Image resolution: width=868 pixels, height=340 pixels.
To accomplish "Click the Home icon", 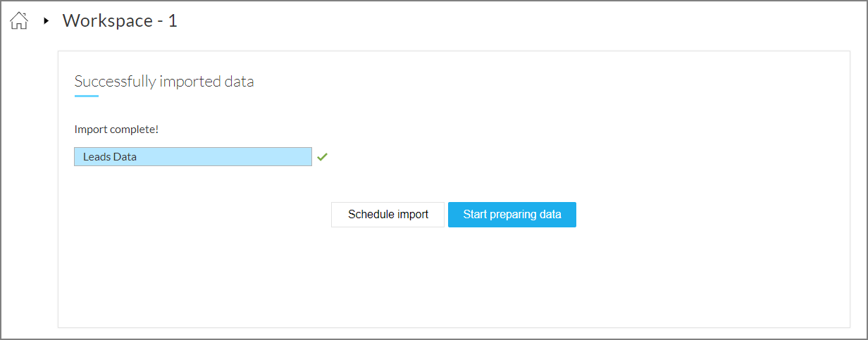I will click(19, 21).
